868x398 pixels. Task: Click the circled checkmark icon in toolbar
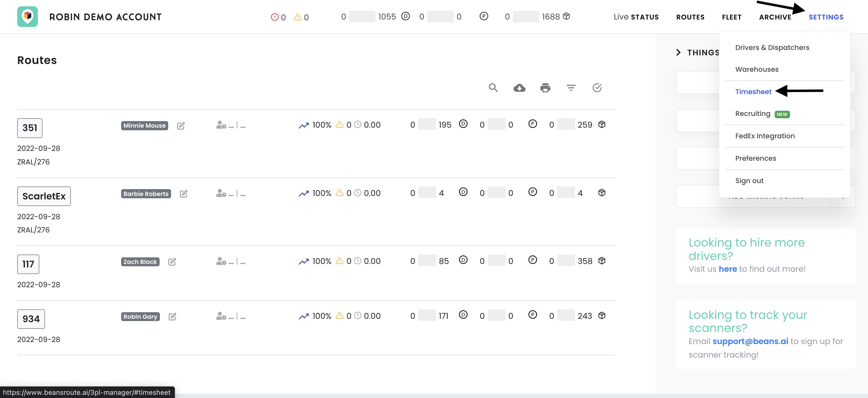[x=597, y=88]
